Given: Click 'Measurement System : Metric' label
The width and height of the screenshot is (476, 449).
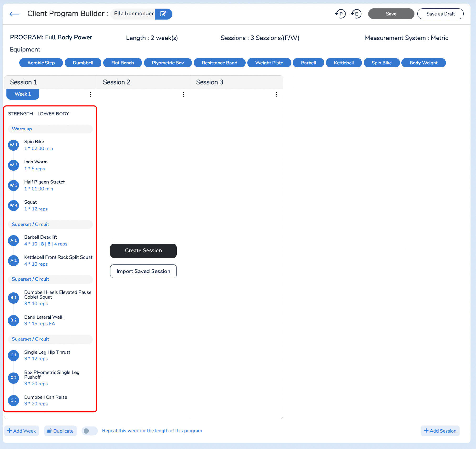Looking at the screenshot, I should pyautogui.click(x=407, y=38).
